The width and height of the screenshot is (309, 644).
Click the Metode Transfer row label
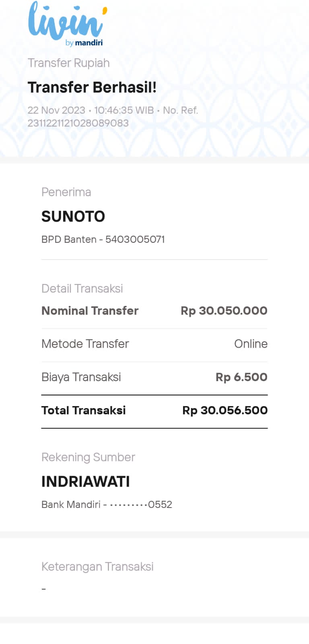coord(85,344)
